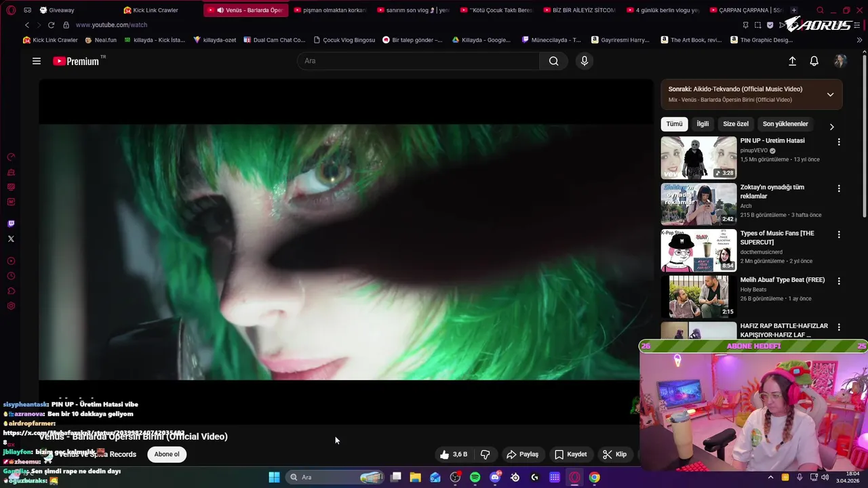Open Melih Abuaf Type Beat thumbnail
The image size is (868, 488).
point(698,296)
